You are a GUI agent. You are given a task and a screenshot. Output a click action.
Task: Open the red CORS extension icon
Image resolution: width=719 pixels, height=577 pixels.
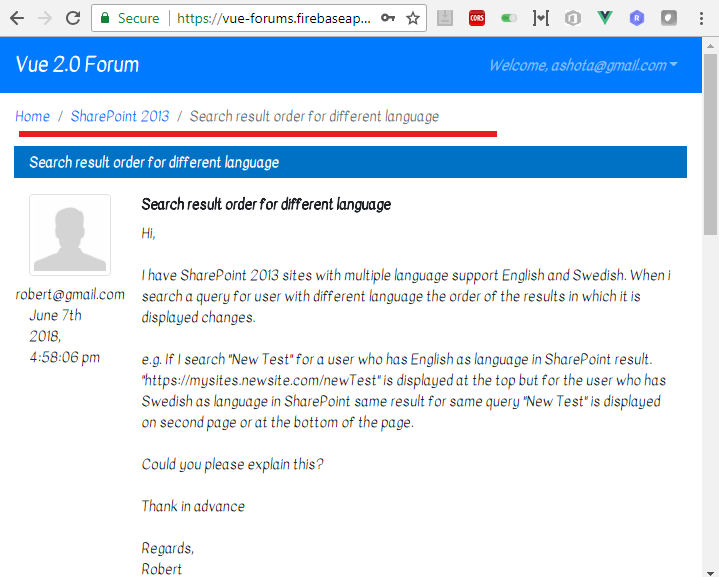[477, 18]
